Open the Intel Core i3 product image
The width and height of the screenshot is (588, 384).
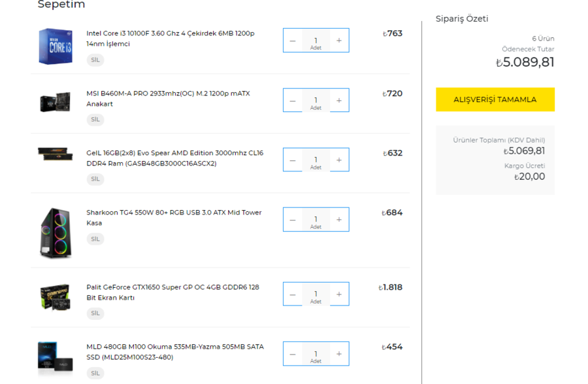click(x=56, y=46)
